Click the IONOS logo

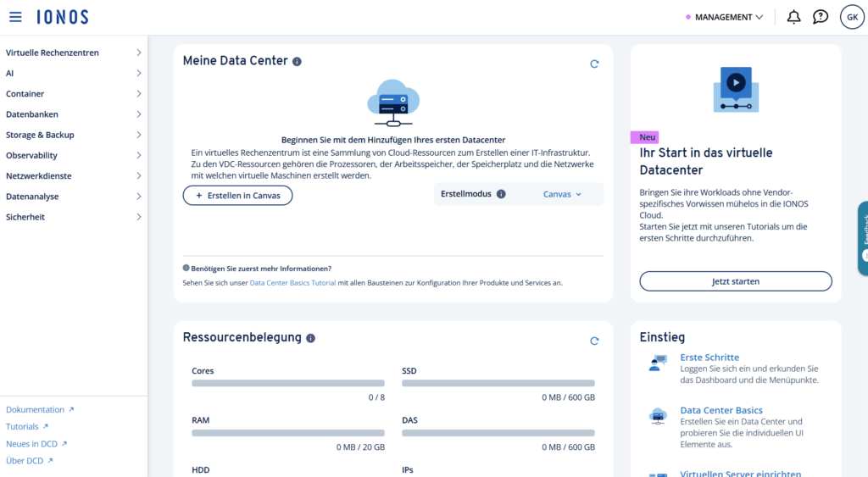(63, 17)
